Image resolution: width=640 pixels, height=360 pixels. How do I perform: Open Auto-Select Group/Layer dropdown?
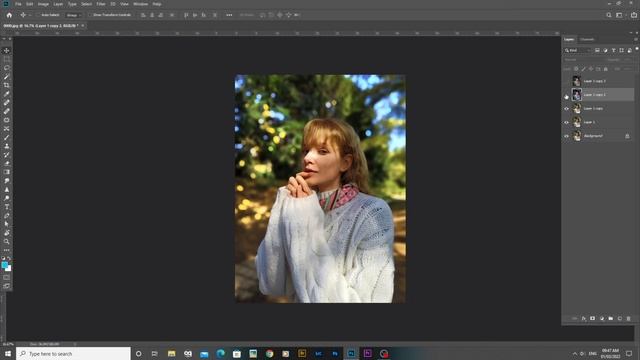(73, 15)
